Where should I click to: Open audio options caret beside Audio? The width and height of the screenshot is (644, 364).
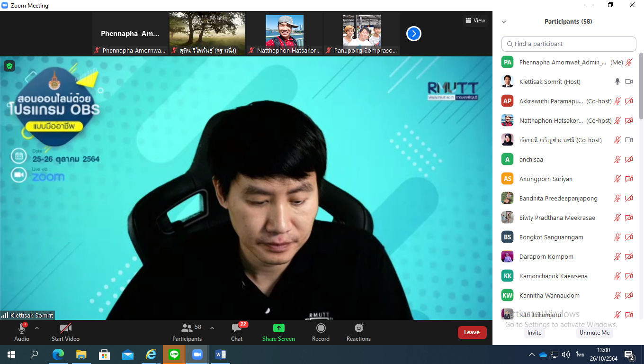pyautogui.click(x=37, y=328)
